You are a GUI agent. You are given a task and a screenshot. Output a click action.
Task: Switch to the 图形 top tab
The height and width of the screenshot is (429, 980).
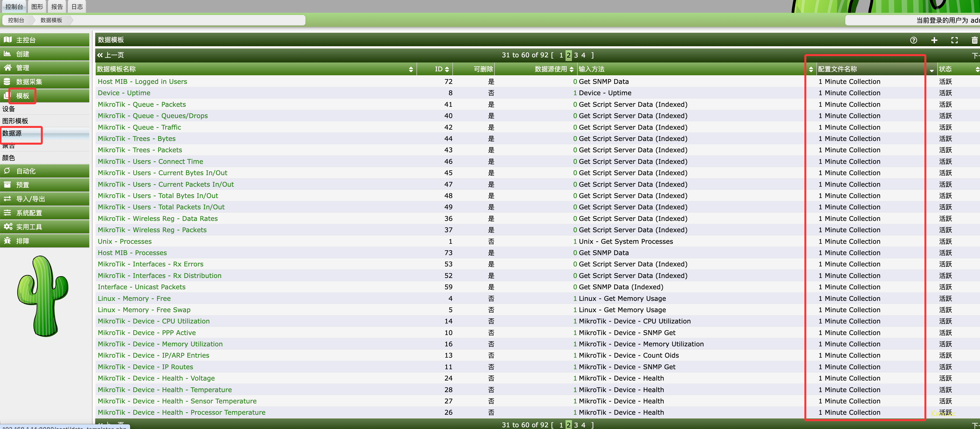click(x=37, y=6)
